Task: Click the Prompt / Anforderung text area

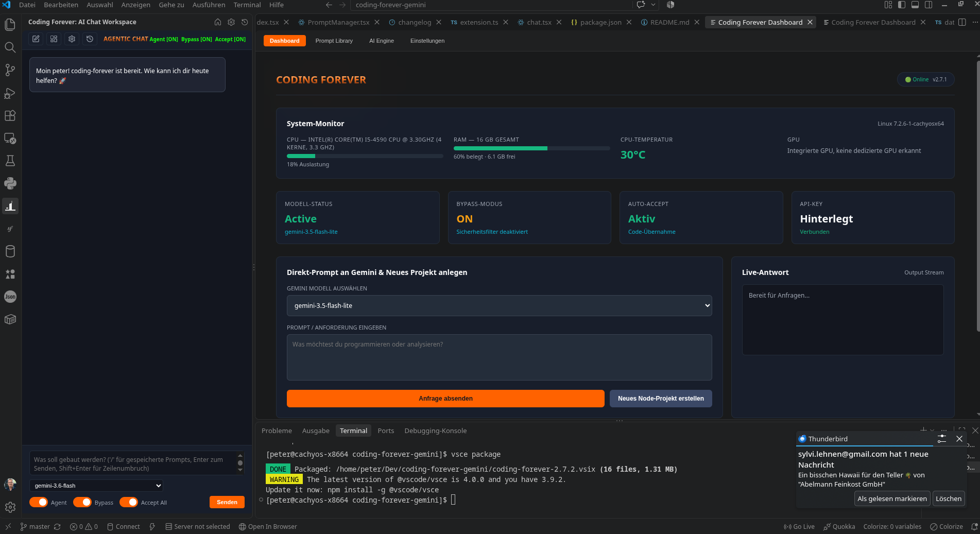Action: coord(500,357)
